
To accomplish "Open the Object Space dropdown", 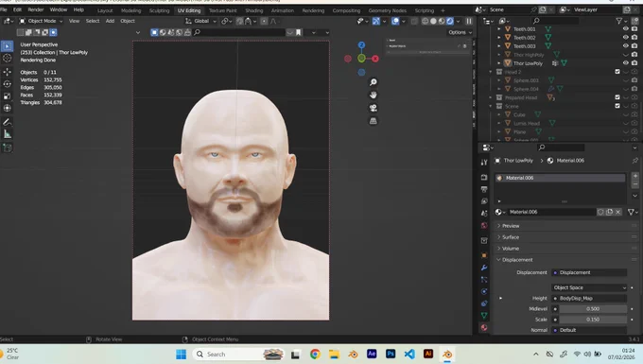I will coord(589,287).
